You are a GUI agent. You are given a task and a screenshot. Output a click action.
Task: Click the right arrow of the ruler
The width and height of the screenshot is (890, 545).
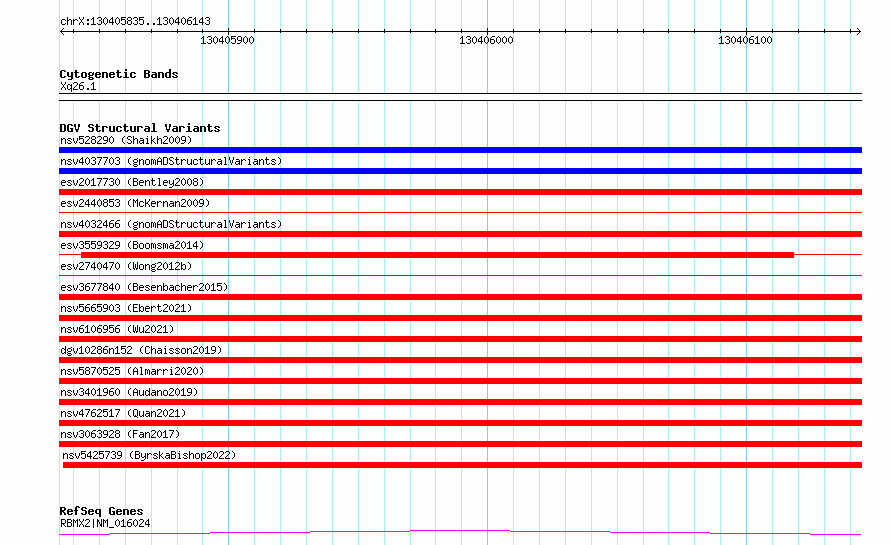pyautogui.click(x=858, y=32)
